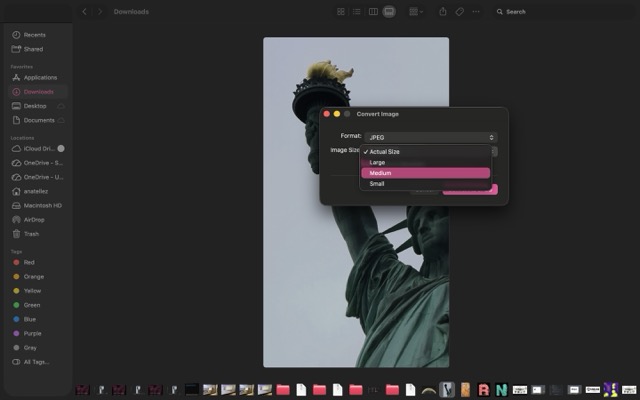Select the Gray tag

pos(38,348)
